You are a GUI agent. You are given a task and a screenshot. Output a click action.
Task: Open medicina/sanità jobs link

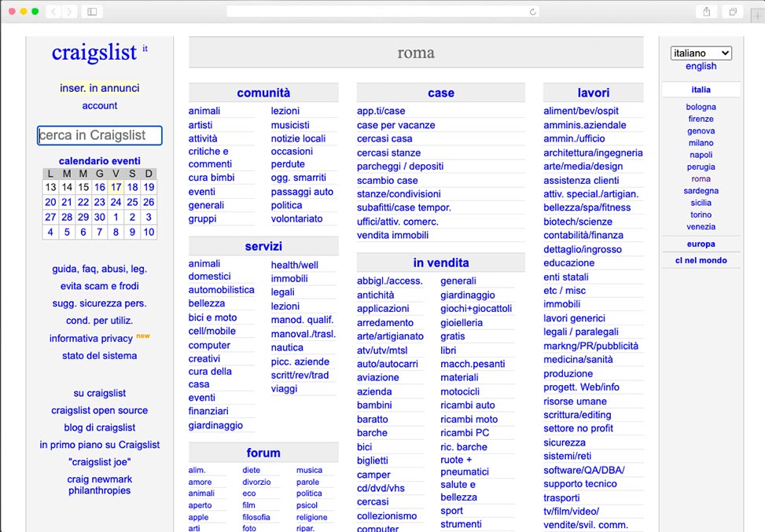578,360
